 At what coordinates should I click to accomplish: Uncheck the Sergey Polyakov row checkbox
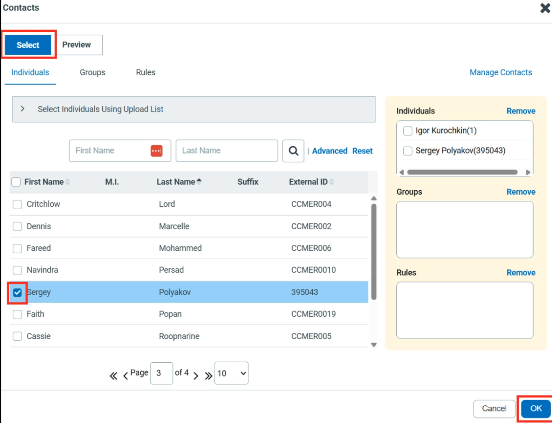(x=17, y=292)
